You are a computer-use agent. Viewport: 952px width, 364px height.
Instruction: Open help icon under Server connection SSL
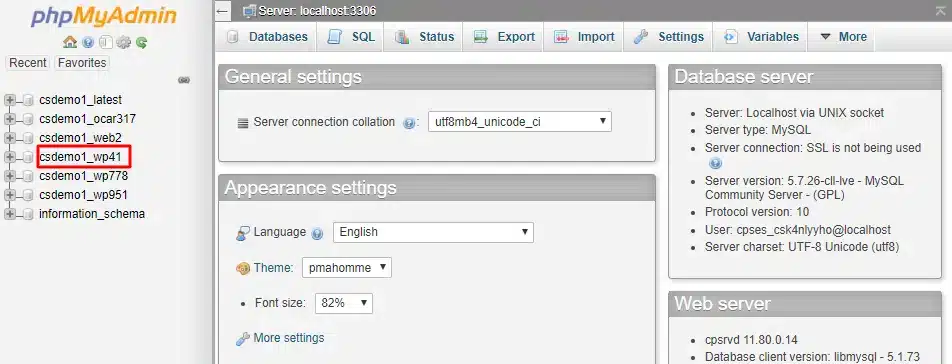[715, 163]
